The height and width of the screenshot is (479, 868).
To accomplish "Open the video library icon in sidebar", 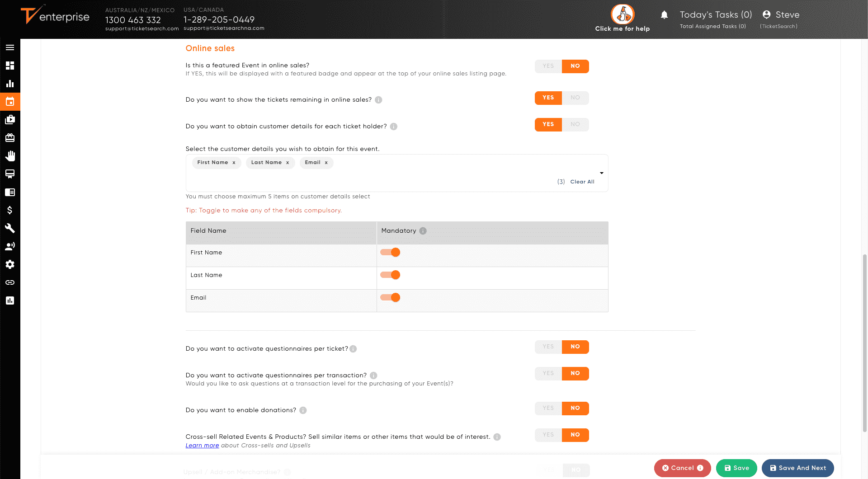I will tap(10, 120).
